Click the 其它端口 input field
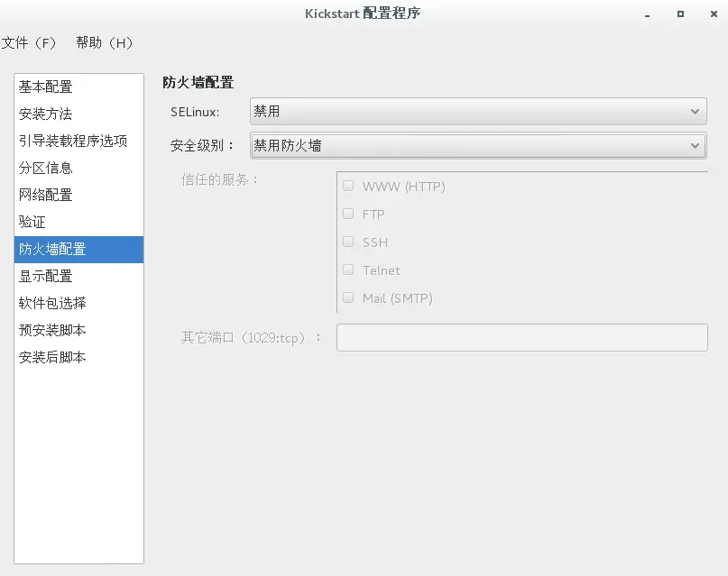Screen dimensions: 728x576 tap(521, 337)
